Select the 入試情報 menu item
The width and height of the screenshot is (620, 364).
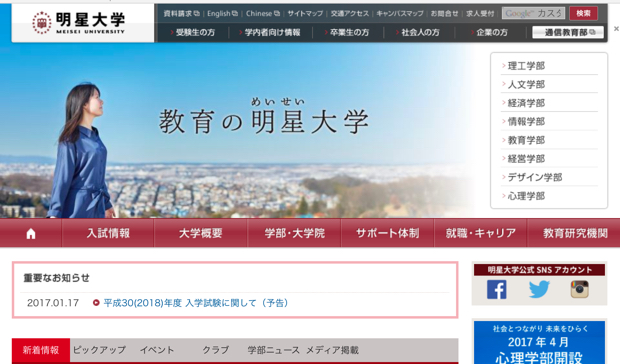point(108,233)
